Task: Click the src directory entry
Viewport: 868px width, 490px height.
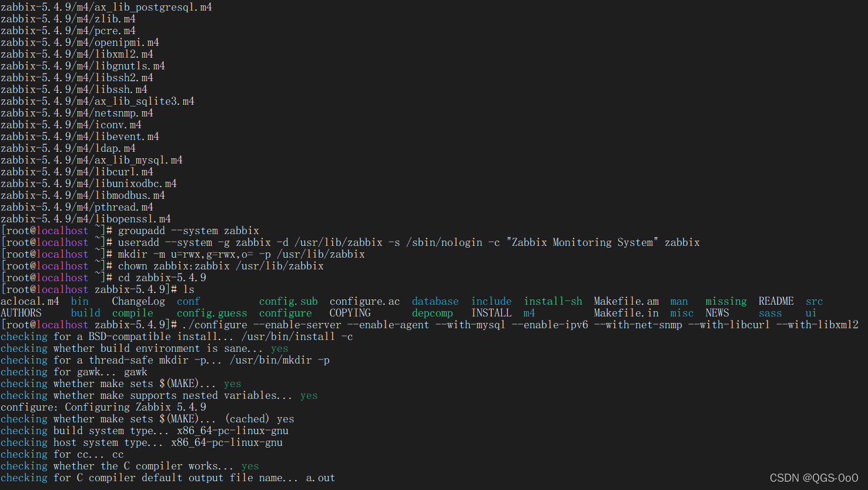Action: coord(814,301)
